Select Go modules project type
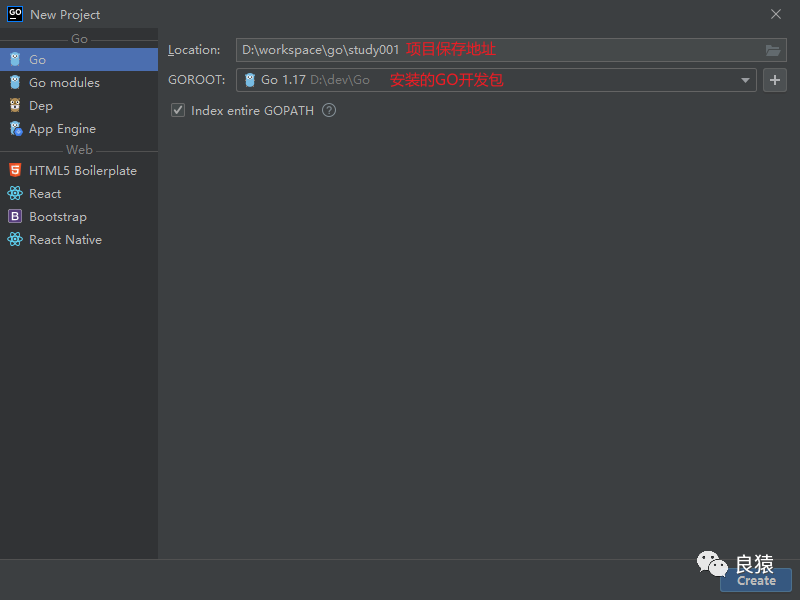 pyautogui.click(x=79, y=83)
